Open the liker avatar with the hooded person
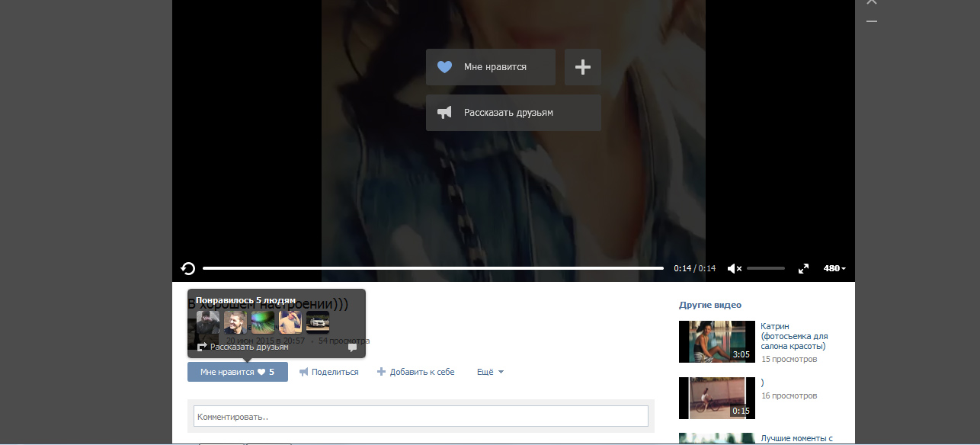 click(x=208, y=322)
